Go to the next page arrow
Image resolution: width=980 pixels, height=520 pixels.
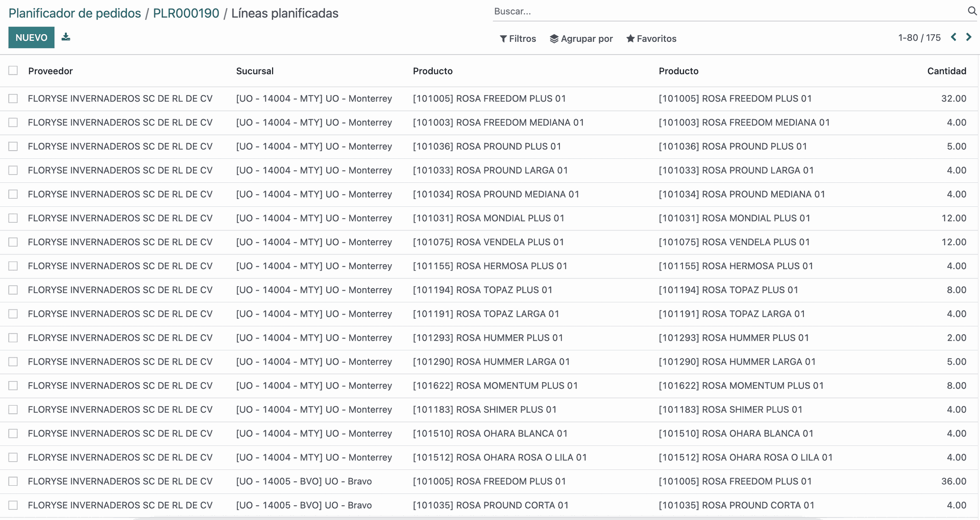[x=968, y=37]
